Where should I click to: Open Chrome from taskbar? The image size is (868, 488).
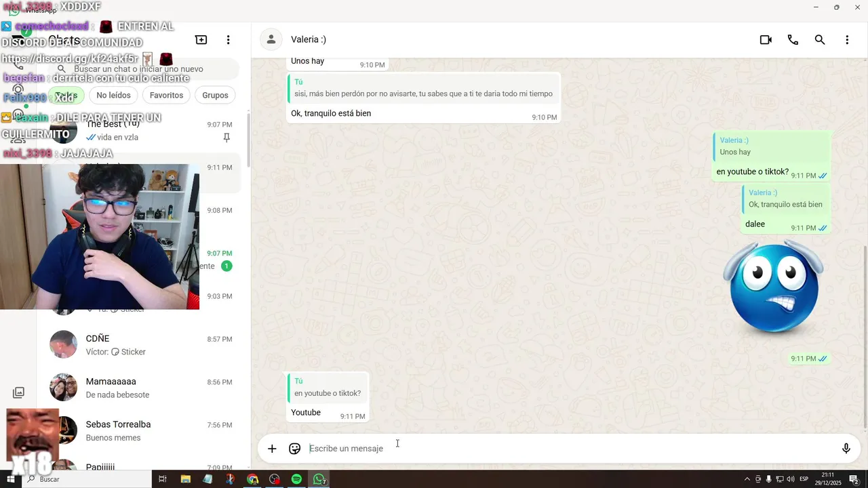[252, 479]
